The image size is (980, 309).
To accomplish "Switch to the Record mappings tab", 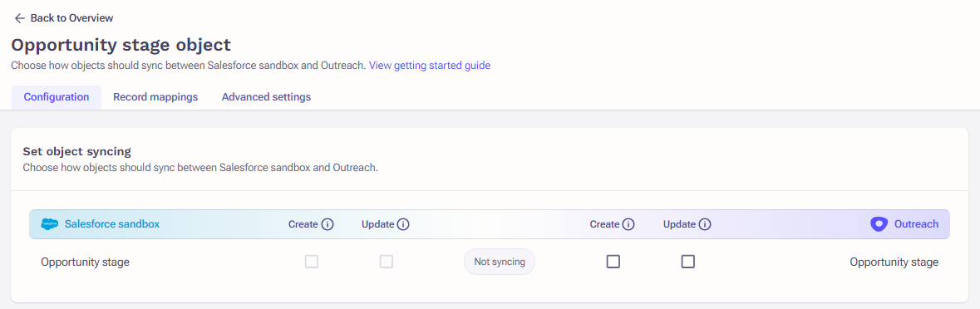I will [155, 97].
